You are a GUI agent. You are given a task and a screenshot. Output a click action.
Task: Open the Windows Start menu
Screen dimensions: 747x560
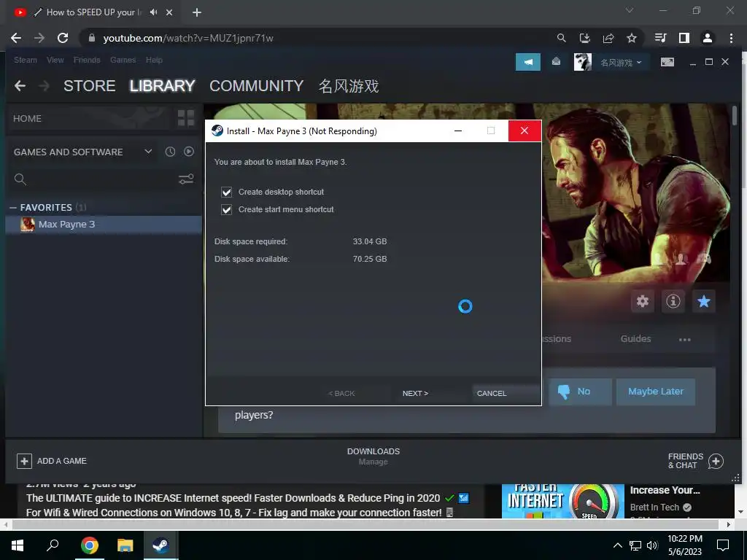point(18,545)
